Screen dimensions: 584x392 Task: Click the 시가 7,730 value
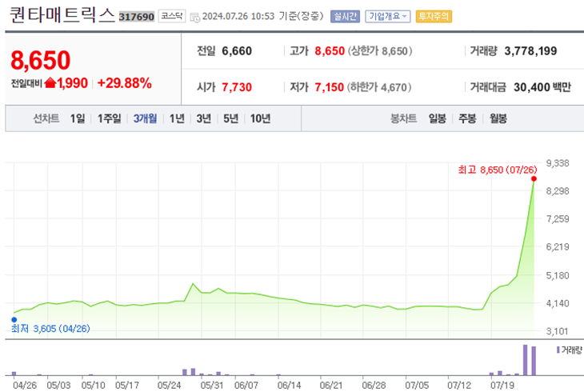(x=237, y=87)
